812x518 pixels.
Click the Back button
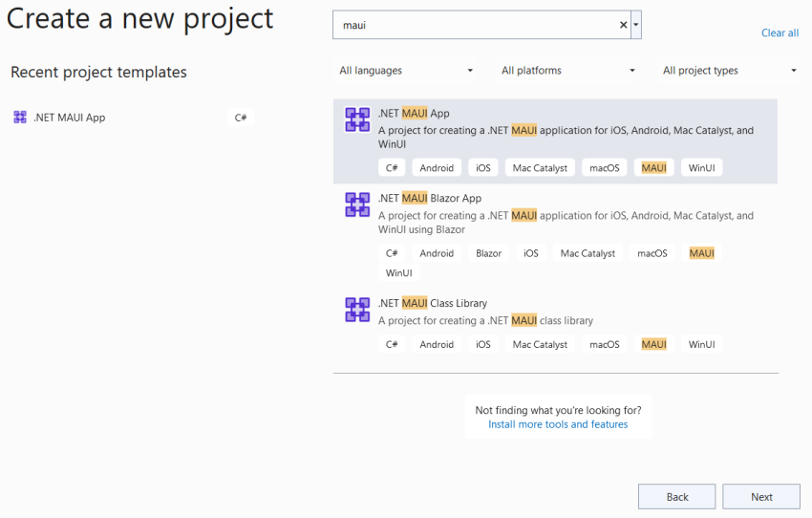click(677, 497)
